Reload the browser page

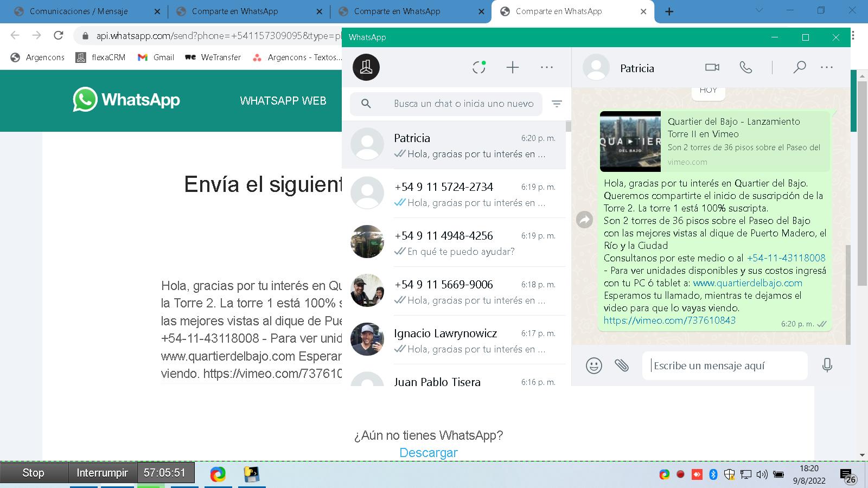pos(59,35)
